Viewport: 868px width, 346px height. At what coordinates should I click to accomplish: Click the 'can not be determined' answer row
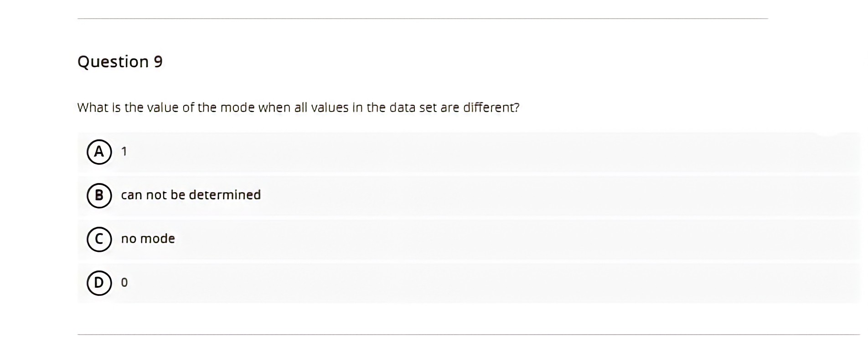click(410, 196)
